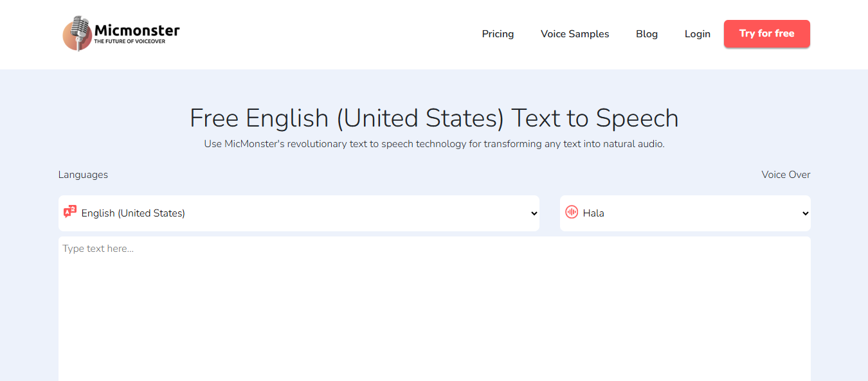Click the MicMonster description subtitle text
The height and width of the screenshot is (381, 868).
434,144
